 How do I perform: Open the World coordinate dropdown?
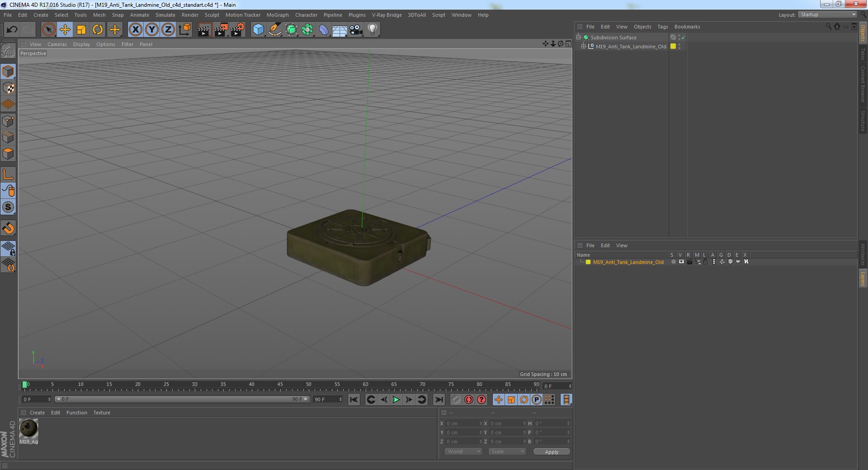[463, 451]
